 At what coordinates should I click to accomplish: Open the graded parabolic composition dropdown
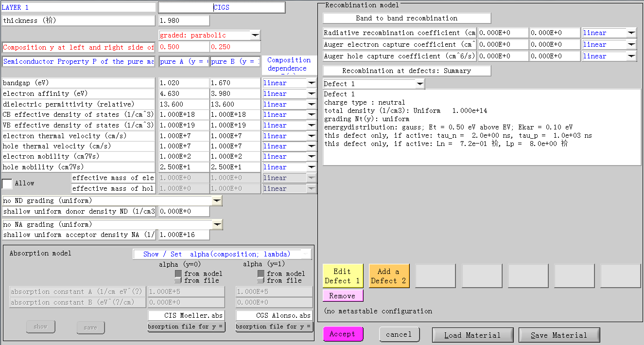point(255,36)
